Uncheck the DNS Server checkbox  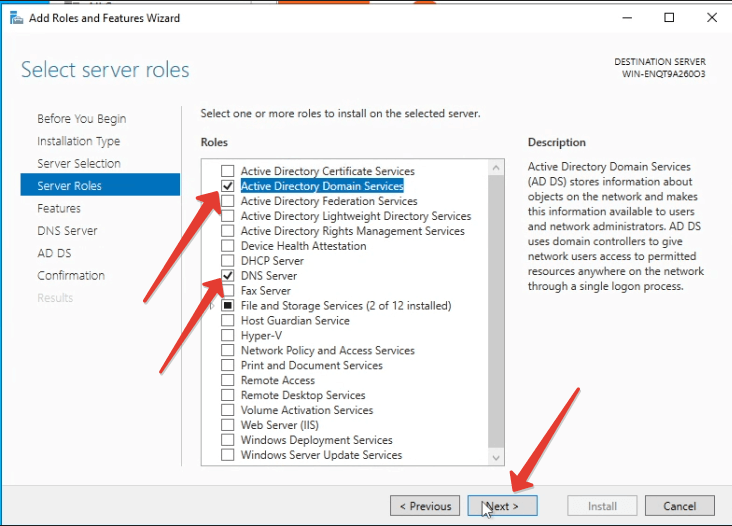(227, 275)
